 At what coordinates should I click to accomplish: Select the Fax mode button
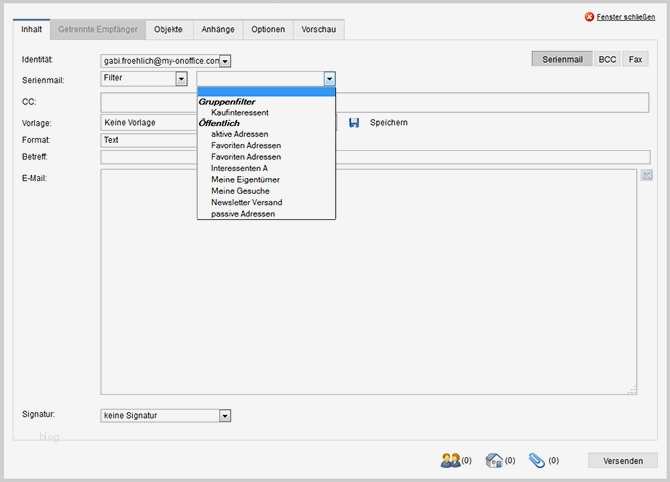coord(635,59)
